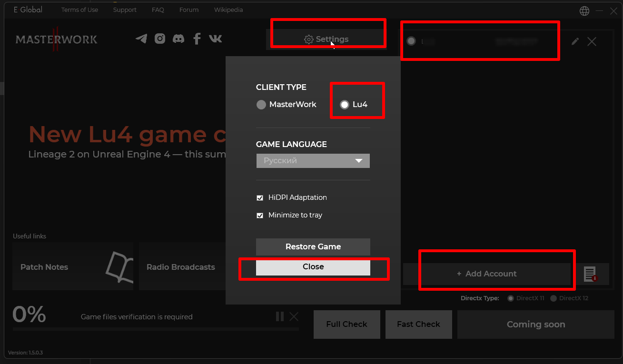623x364 pixels.
Task: Open the Radio Broadcasts tile
Action: [182, 266]
